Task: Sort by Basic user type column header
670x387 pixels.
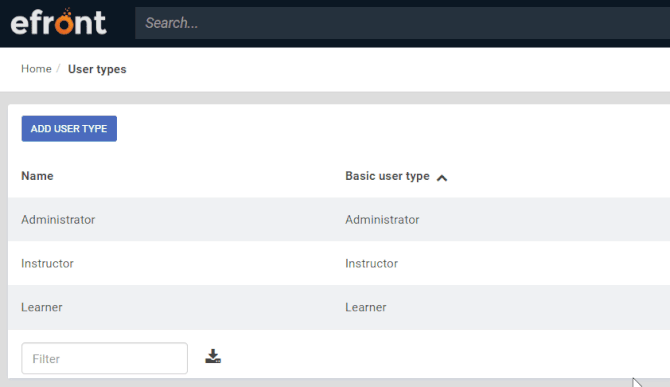Action: point(387,176)
